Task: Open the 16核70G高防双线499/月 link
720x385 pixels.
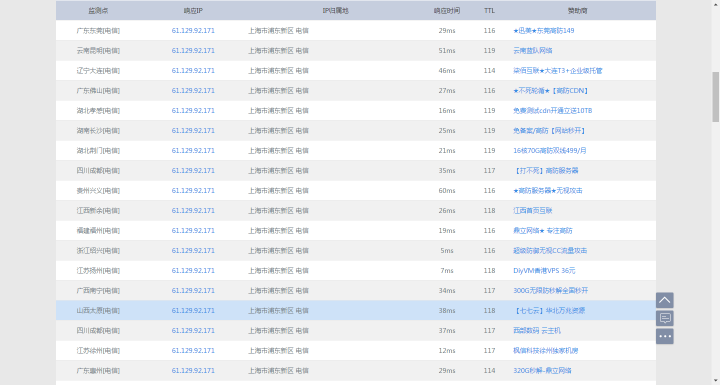Action: (x=549, y=151)
